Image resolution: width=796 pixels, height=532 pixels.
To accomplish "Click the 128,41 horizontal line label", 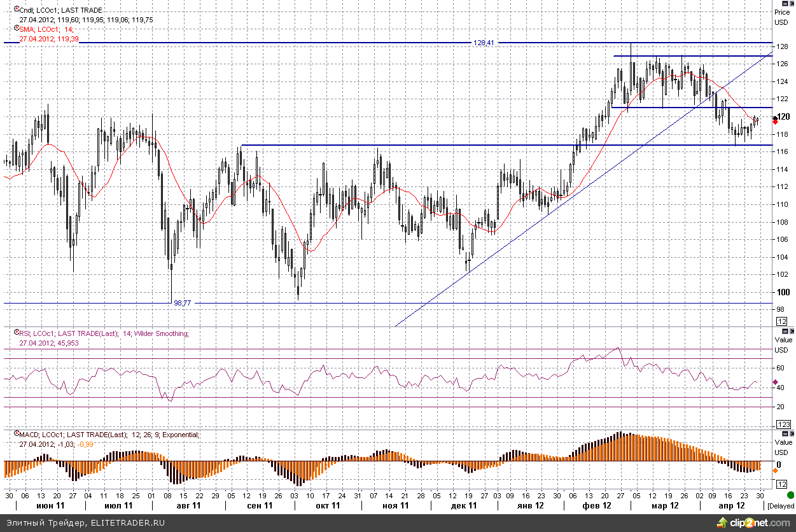I will click(484, 43).
